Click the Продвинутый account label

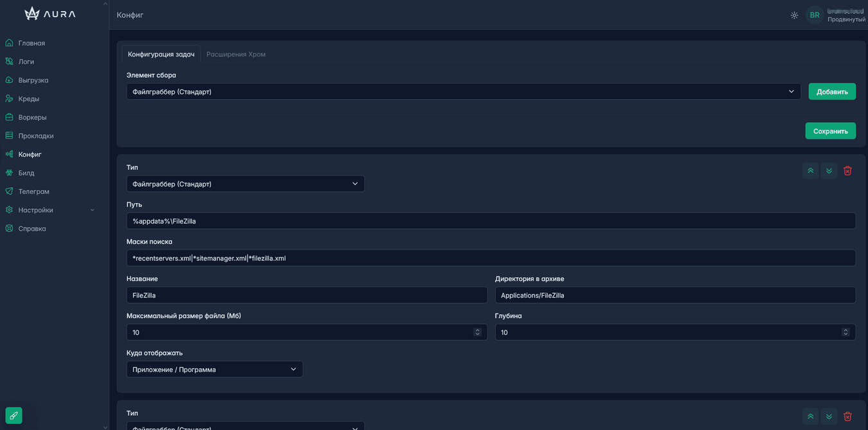coord(846,19)
